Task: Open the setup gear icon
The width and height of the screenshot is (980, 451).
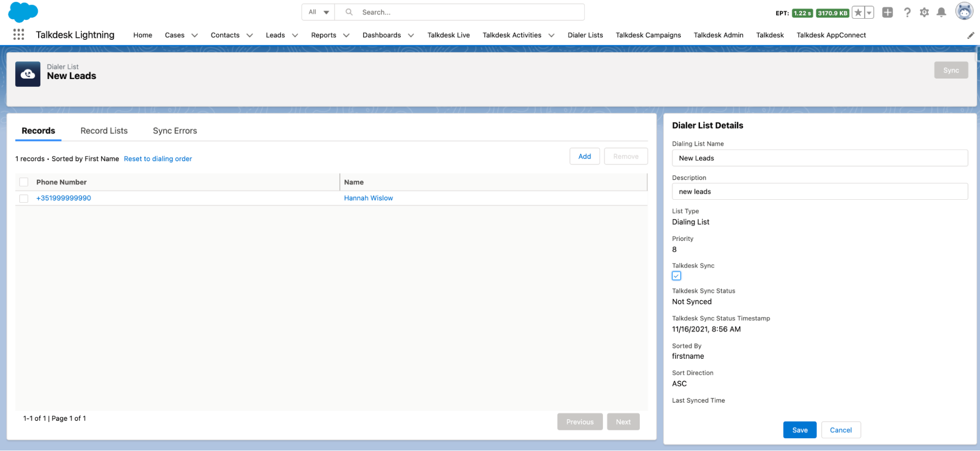Action: pyautogui.click(x=924, y=12)
